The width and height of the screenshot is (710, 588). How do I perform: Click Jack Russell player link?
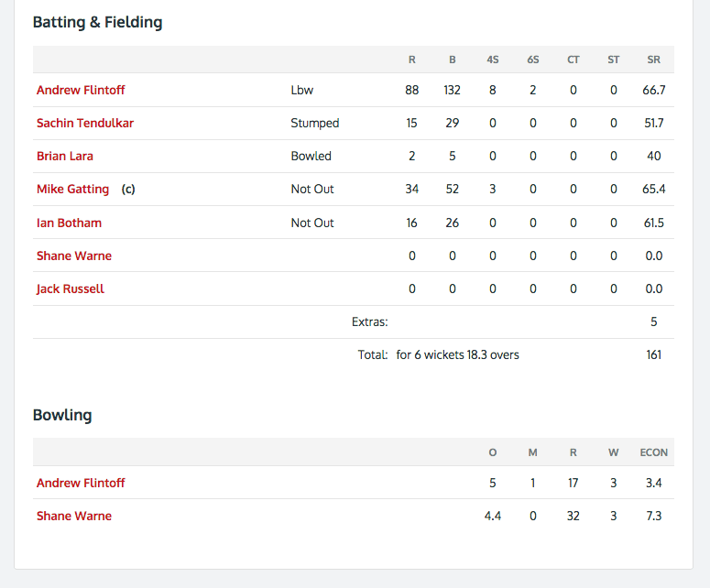[71, 289]
